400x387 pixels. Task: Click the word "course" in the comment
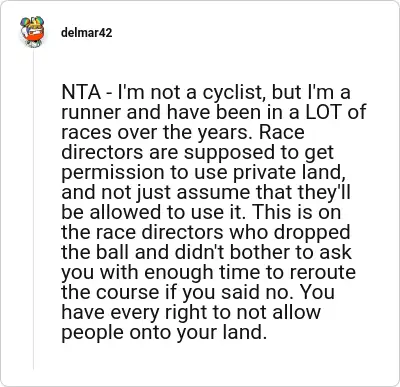coord(128,293)
